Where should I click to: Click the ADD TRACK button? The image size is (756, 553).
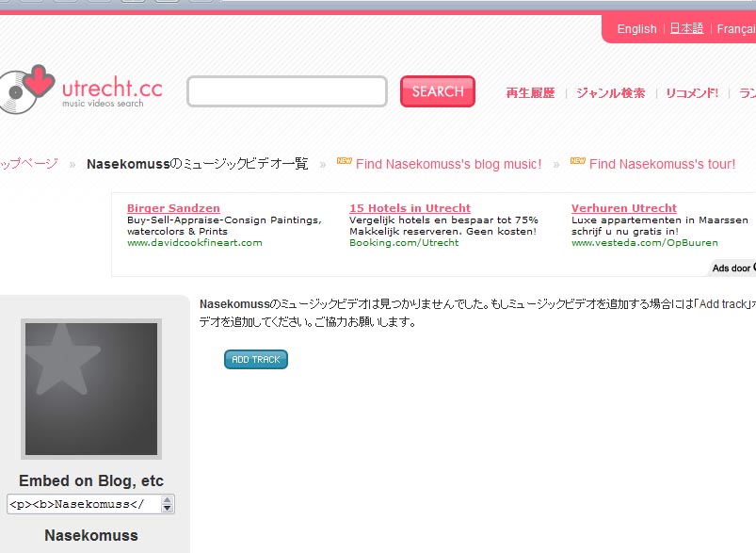point(256,360)
